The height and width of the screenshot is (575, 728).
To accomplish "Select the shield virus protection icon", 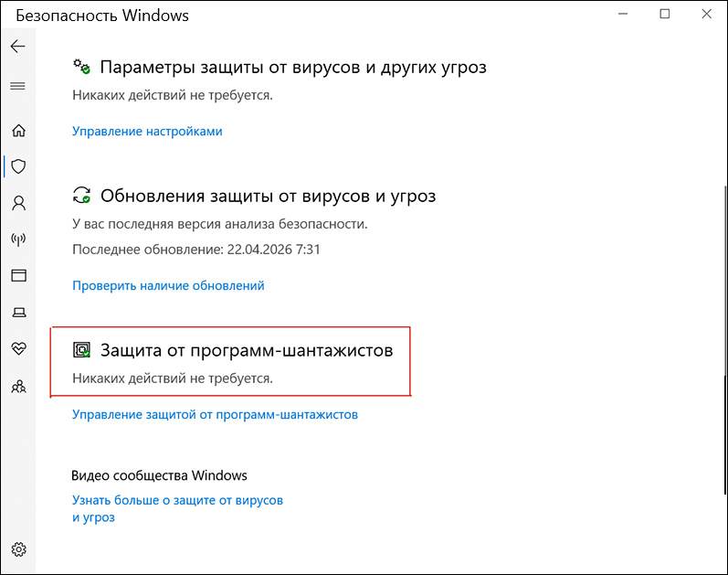I will tap(18, 166).
